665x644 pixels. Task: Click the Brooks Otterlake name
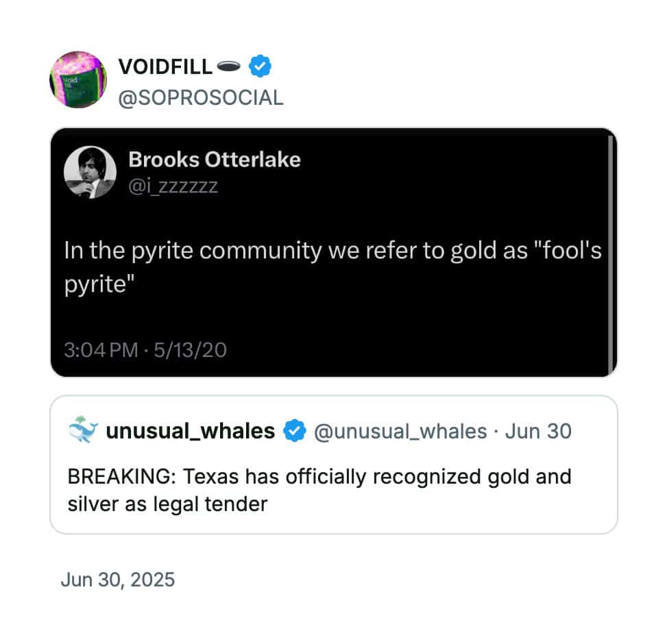pos(215,160)
